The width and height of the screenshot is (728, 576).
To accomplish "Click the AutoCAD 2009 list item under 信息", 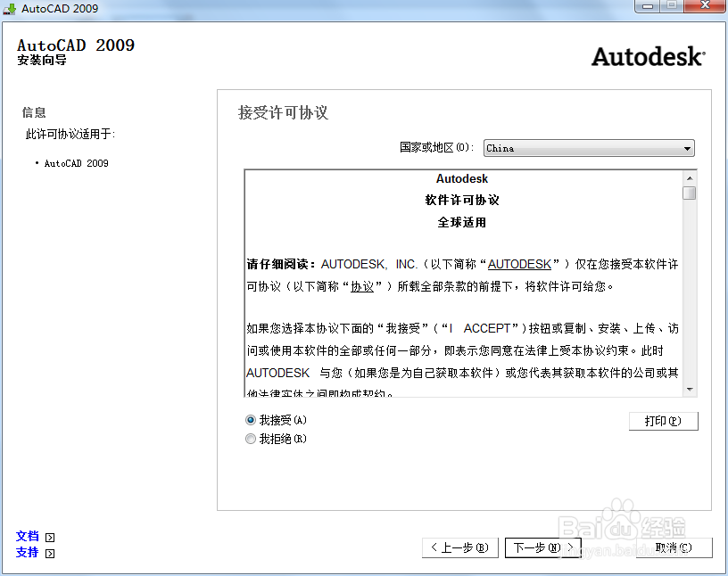I will (x=76, y=163).
